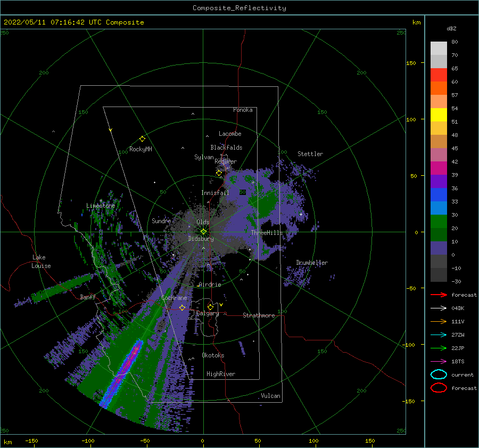This screenshot has height=448, width=479.
Task: Select the purple 36-39 dBZ swatch
Action: pos(439,182)
